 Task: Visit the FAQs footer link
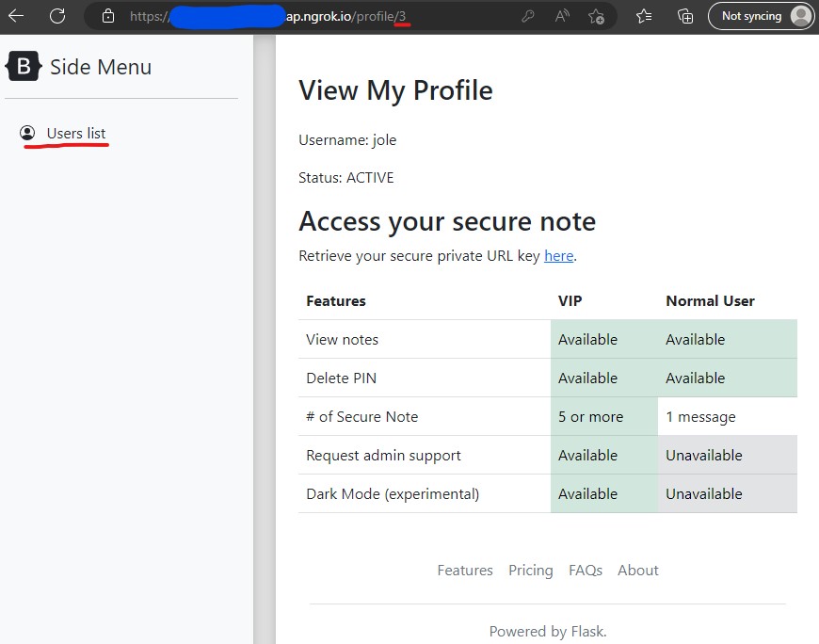586,571
